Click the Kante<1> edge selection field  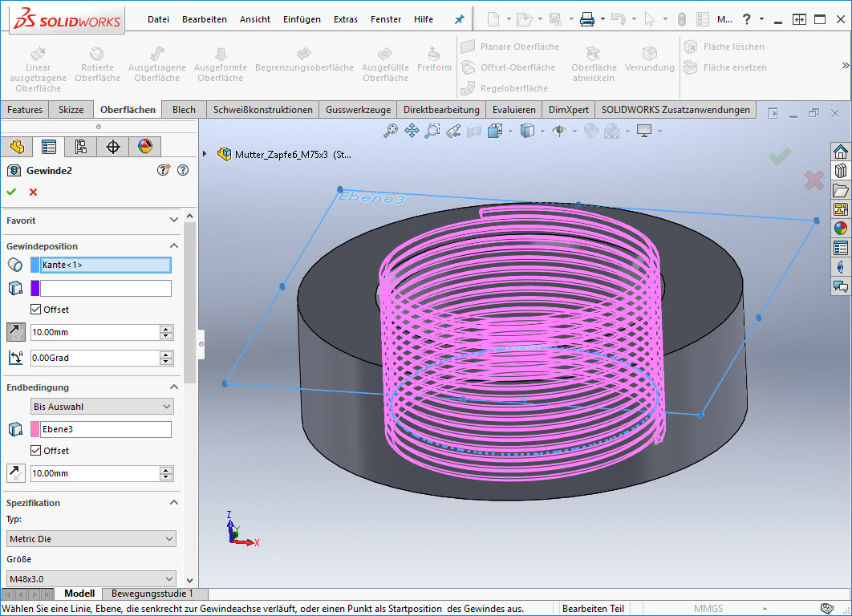point(105,265)
